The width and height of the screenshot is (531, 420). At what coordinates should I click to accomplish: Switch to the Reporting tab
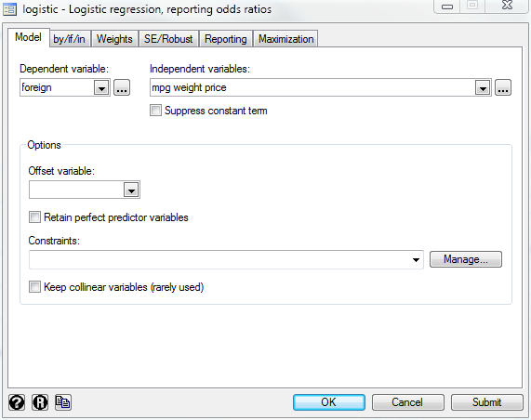pyautogui.click(x=226, y=39)
